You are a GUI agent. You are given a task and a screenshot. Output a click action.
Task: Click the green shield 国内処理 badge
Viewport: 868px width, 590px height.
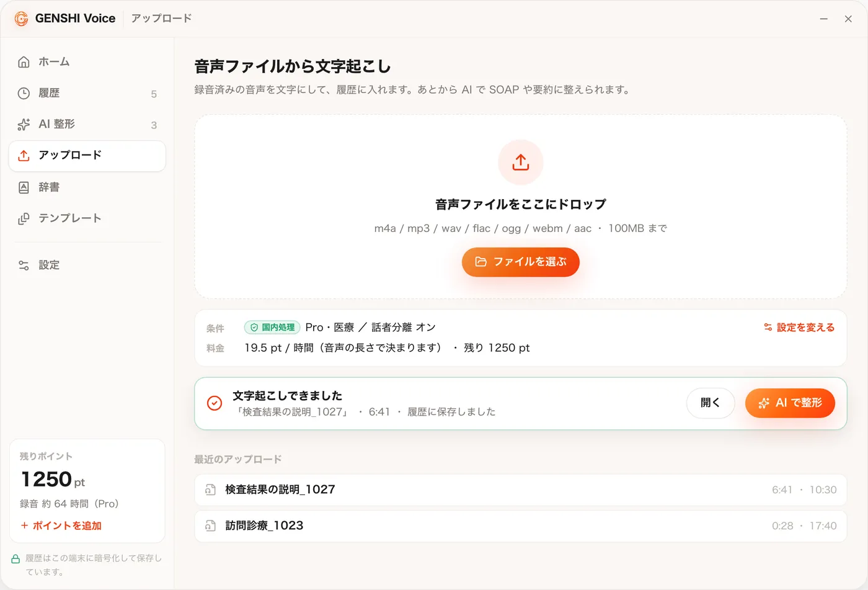pos(272,328)
